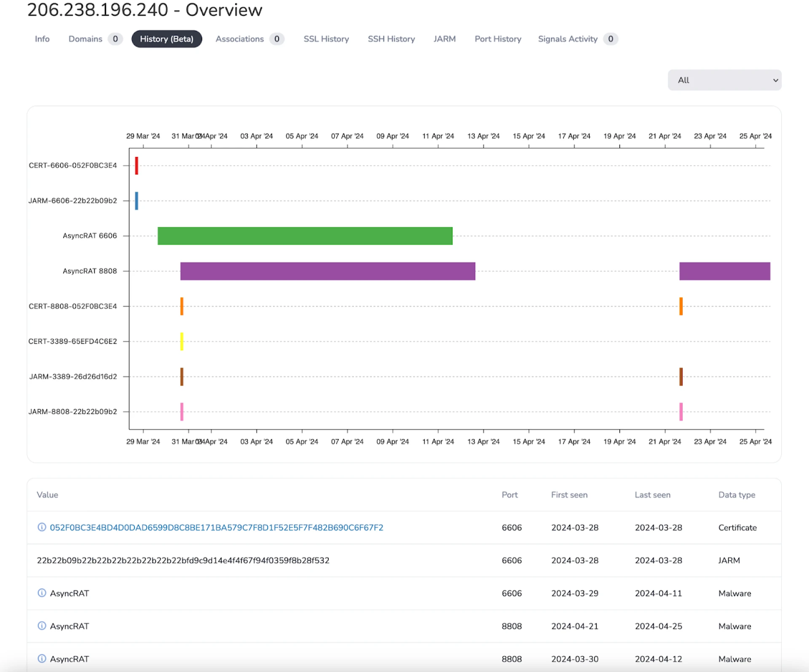Click the long purple AsyncRAT 8808 bar

tap(328, 271)
